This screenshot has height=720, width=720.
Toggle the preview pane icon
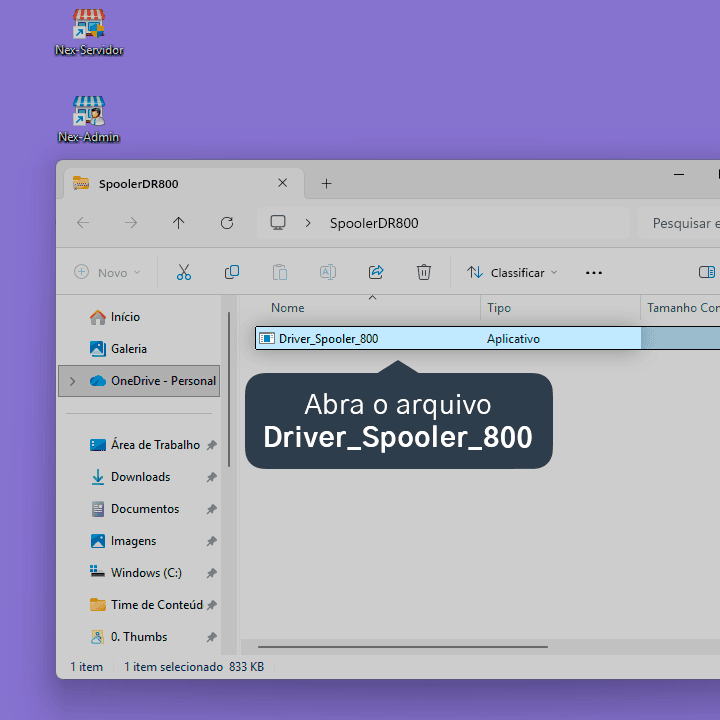pos(707,272)
